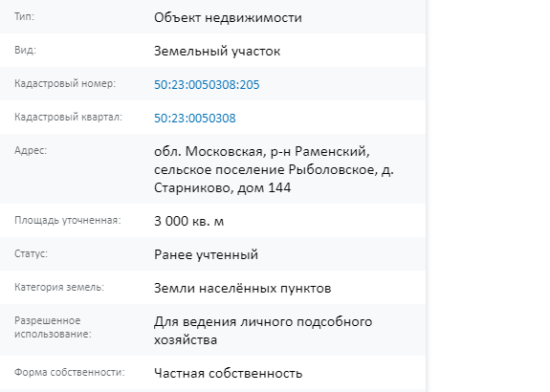
Task: Click the 'Вид:' label
Action: (x=25, y=50)
